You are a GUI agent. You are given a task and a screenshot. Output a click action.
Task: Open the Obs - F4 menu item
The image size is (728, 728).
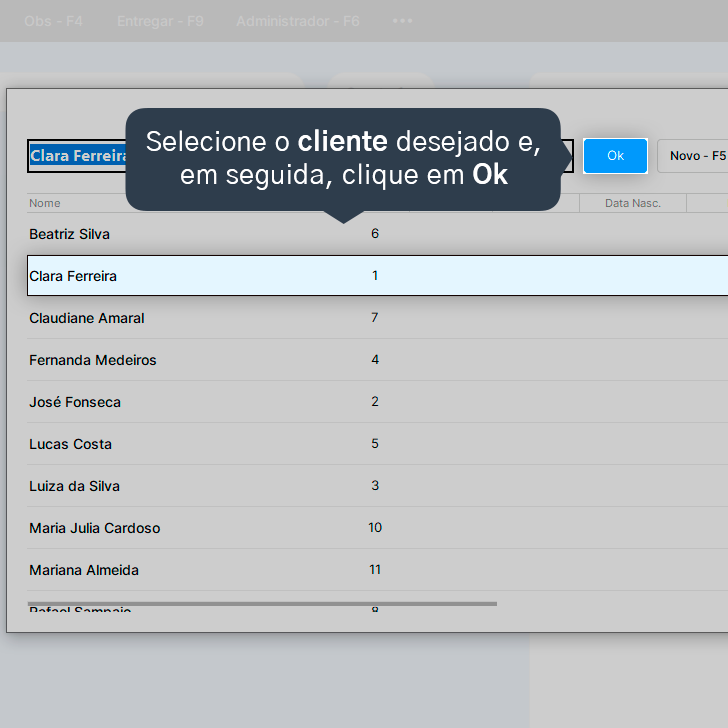coord(53,21)
